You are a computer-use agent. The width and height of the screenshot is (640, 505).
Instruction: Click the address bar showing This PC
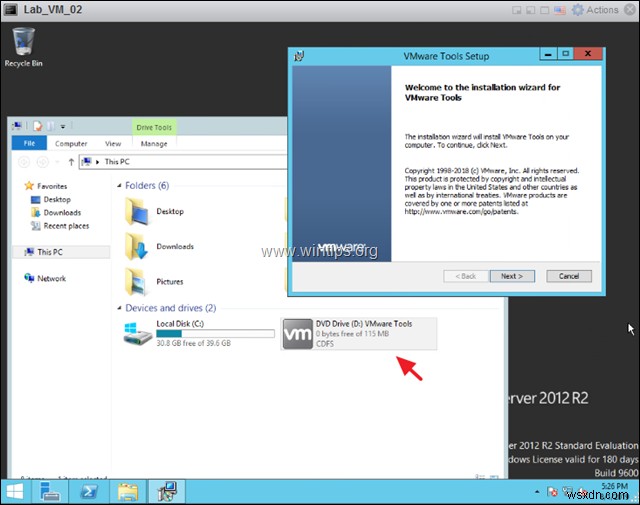click(x=183, y=162)
